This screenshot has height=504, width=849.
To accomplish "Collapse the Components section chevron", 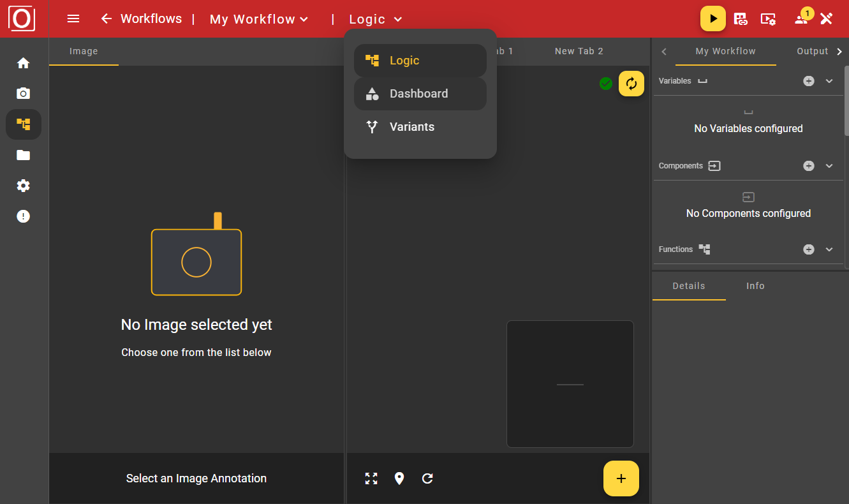I will click(x=829, y=166).
